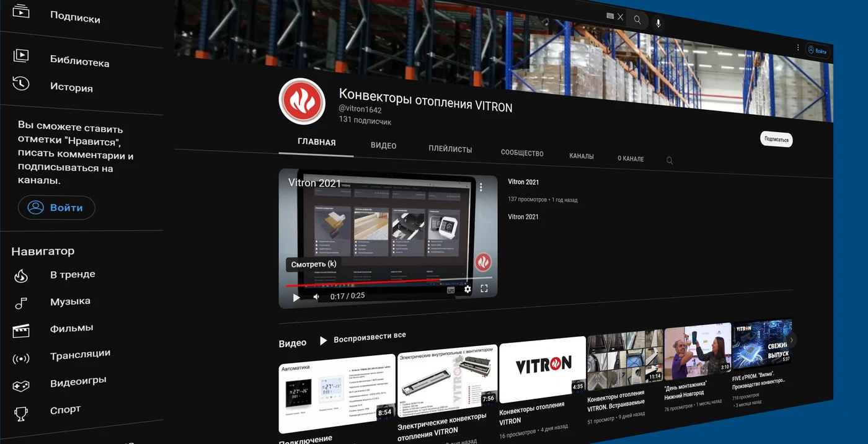Open the ПЛЕЙЛИСТЫ tab

tap(450, 149)
